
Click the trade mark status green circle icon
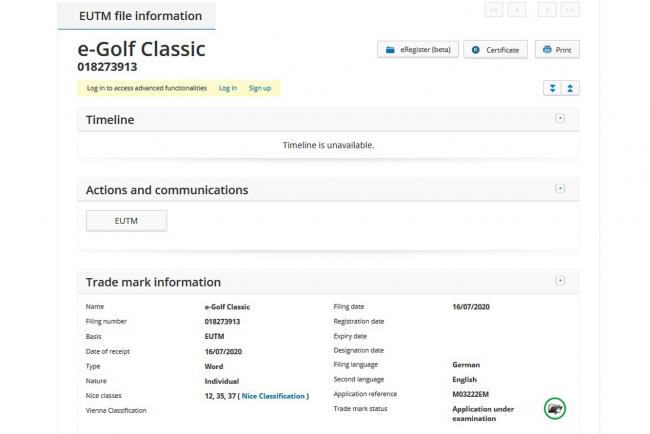point(555,408)
